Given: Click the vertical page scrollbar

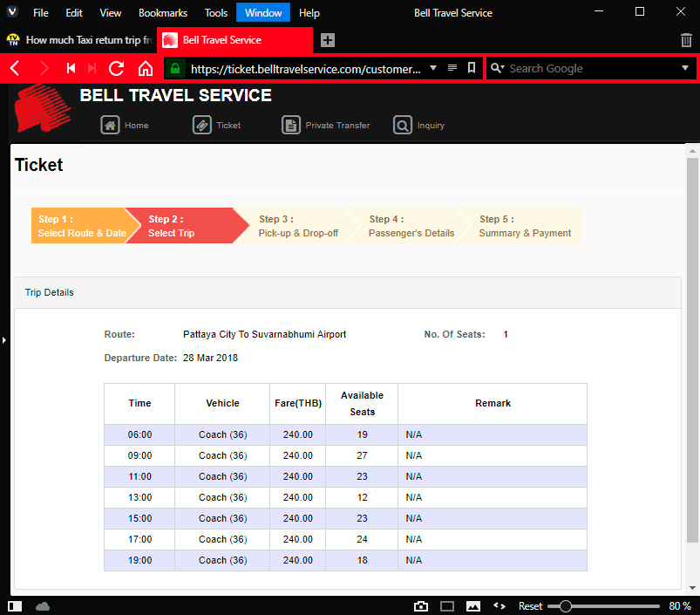Looking at the screenshot, I should [692, 350].
